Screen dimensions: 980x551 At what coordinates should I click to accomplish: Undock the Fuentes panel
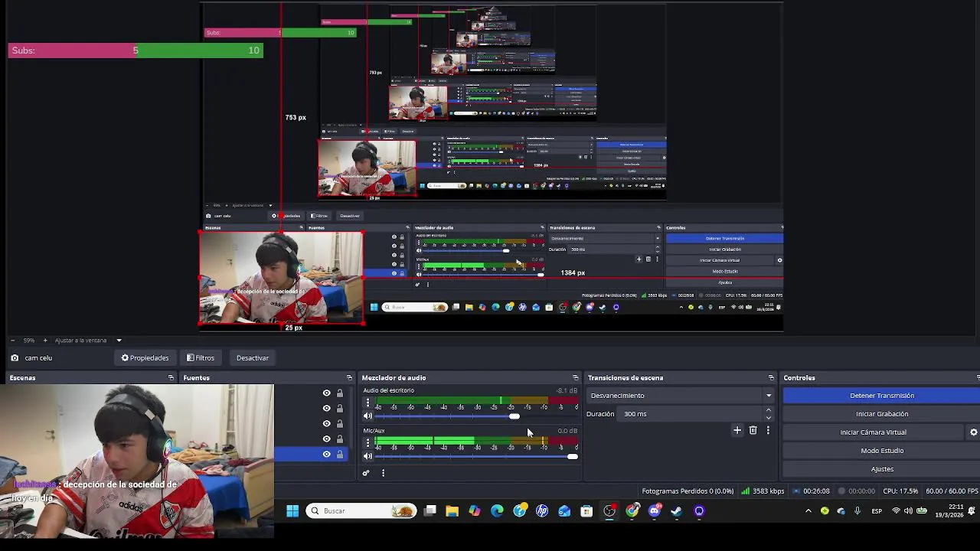click(349, 377)
